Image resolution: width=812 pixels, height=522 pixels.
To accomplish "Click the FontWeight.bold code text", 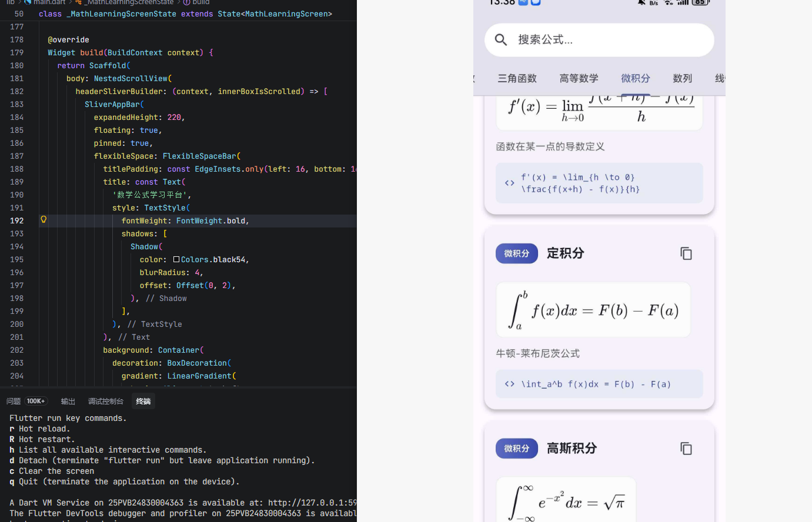I will tap(210, 221).
